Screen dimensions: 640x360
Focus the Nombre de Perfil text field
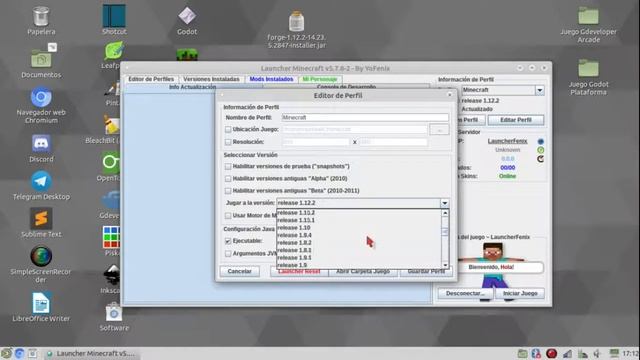coord(365,118)
